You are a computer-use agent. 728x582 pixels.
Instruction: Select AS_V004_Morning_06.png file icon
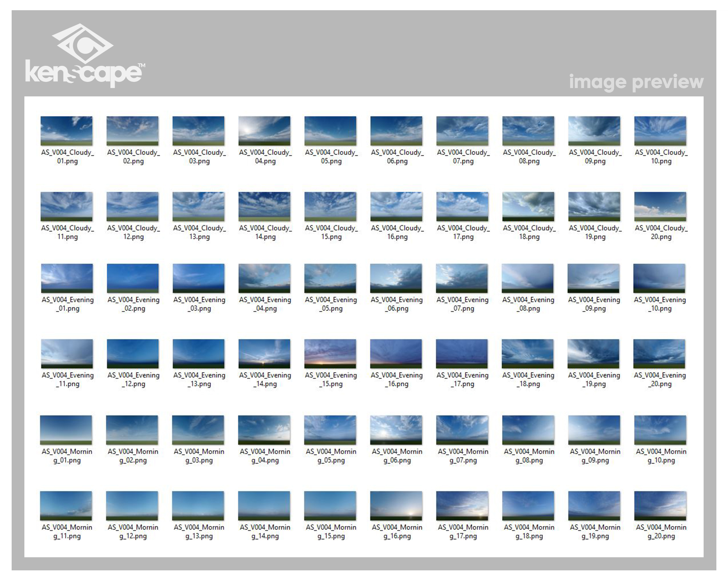click(396, 430)
